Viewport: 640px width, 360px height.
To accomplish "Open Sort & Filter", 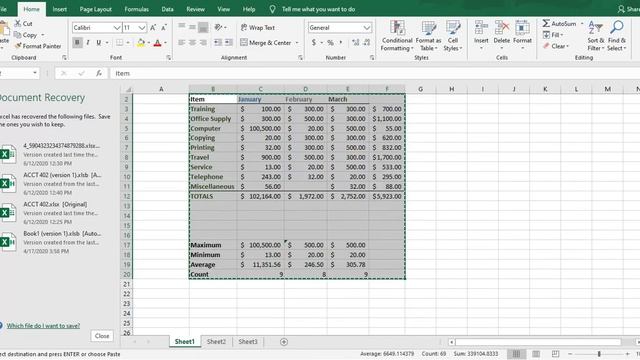I will click(596, 36).
